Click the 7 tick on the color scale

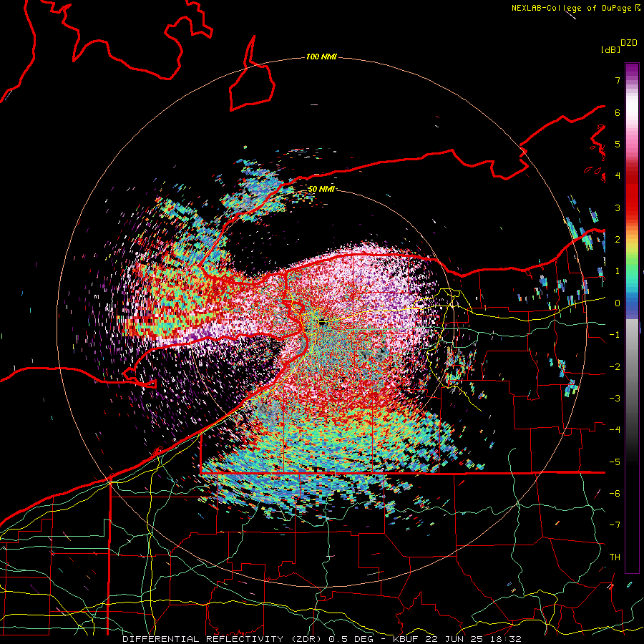point(618,80)
